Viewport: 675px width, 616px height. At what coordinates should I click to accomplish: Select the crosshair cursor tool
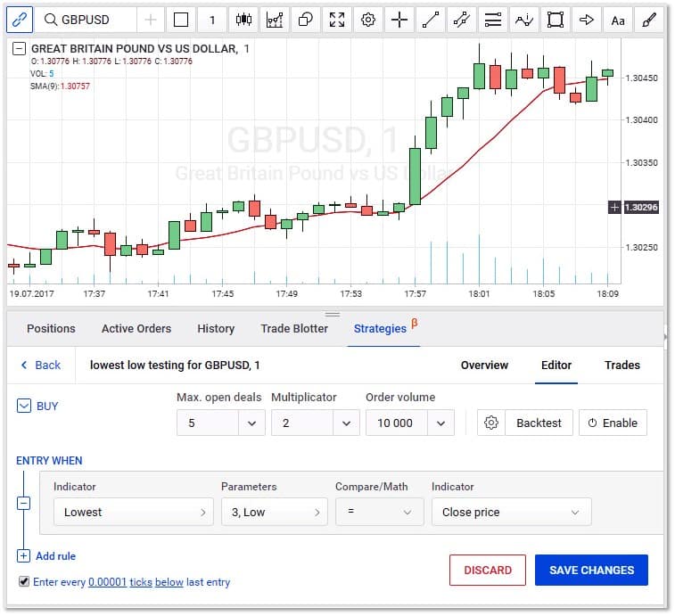pos(399,20)
